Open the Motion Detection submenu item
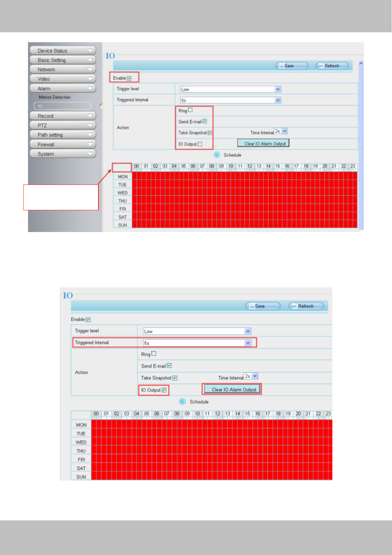The image size is (392, 555). (x=55, y=97)
